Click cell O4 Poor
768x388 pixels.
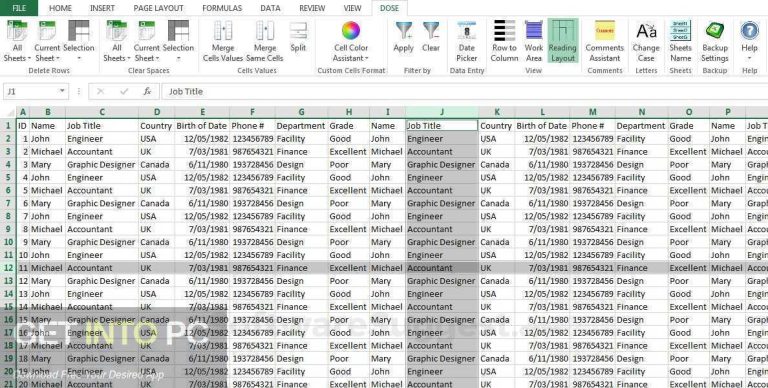[688, 165]
